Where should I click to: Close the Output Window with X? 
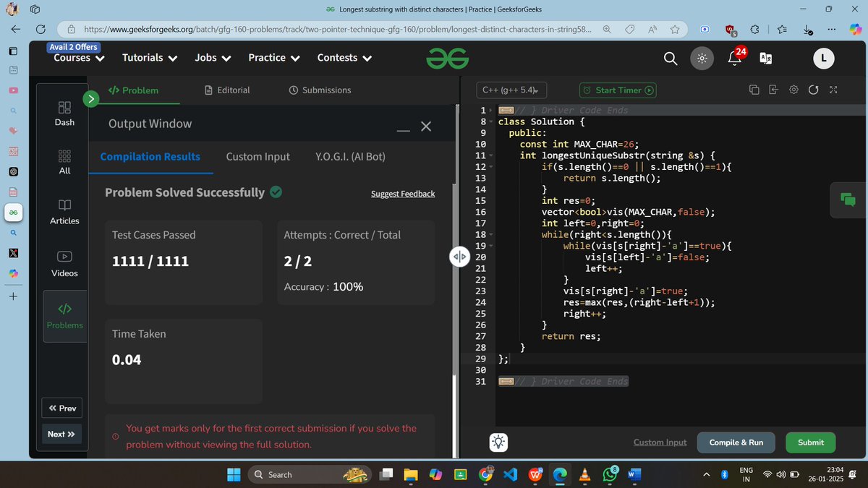coord(426,127)
